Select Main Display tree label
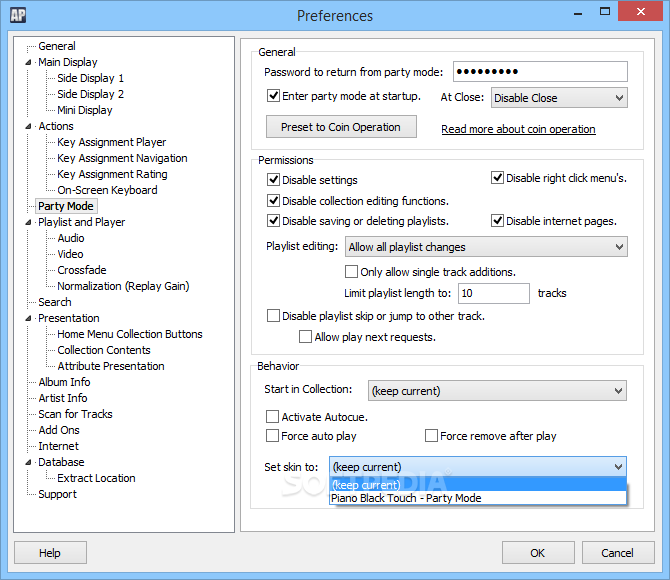 [x=68, y=62]
